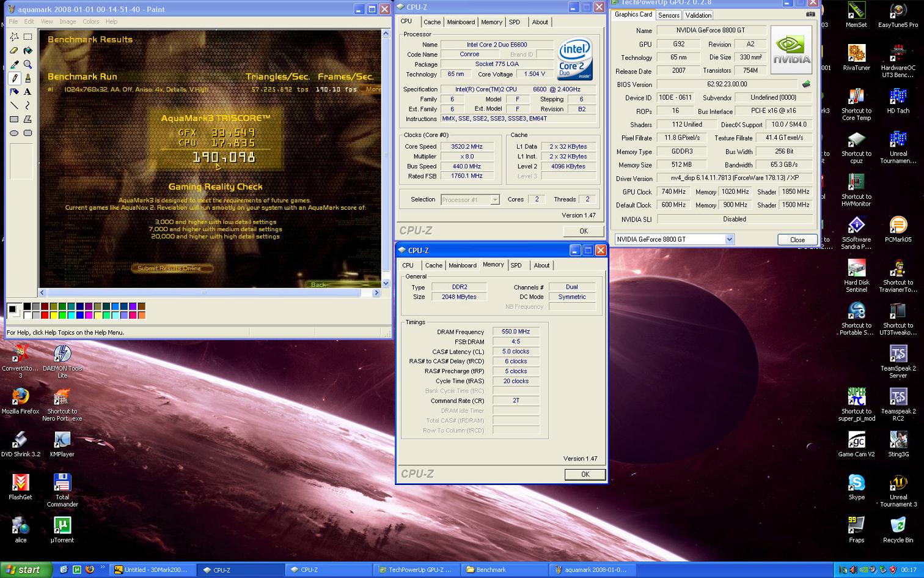Viewport: 924px width, 578px height.
Task: Open Total Commander desktop icon
Action: point(62,490)
